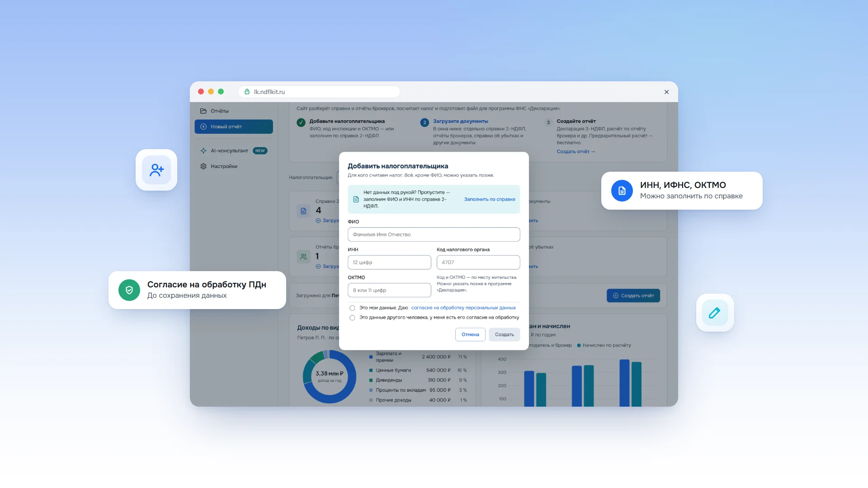Image resolution: width=868 pixels, height=488 pixels.
Task: Click the people icon in broker reports card
Action: click(303, 257)
